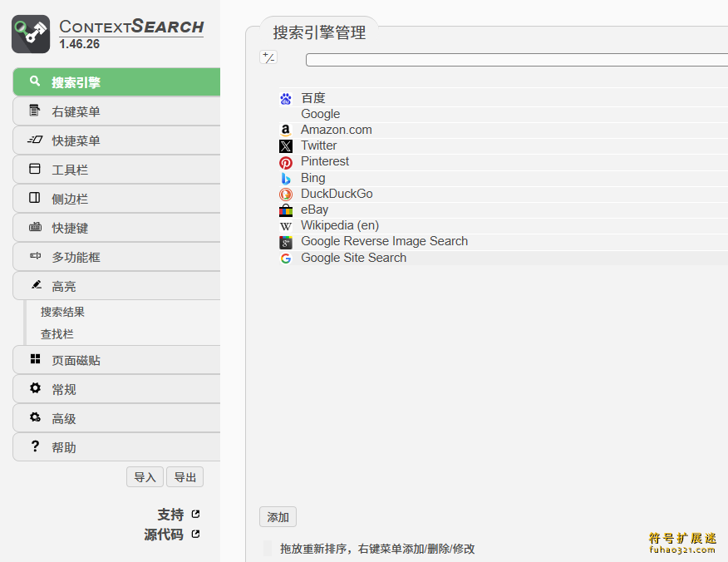This screenshot has width=728, height=562.
Task: Select Google Reverse Image Search row
Action: (x=504, y=242)
